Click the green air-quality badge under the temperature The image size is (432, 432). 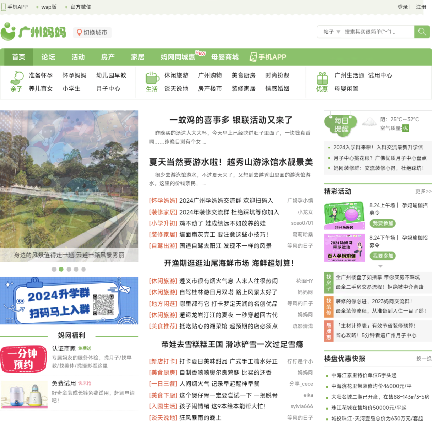(x=405, y=128)
